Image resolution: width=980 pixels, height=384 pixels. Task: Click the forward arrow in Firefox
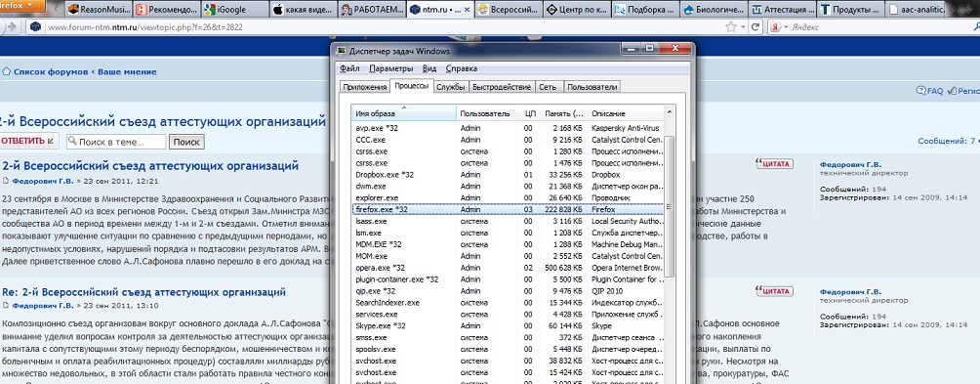click(x=12, y=27)
